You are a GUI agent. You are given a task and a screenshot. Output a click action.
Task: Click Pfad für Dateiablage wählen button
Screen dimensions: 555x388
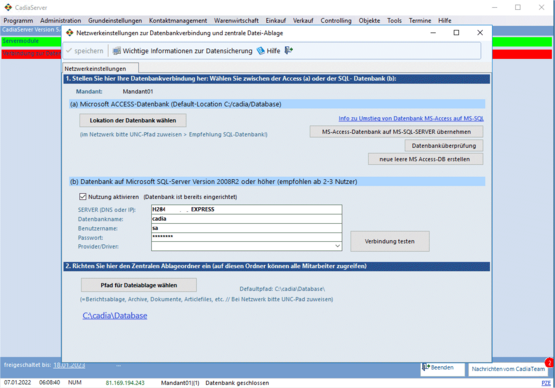coord(139,285)
